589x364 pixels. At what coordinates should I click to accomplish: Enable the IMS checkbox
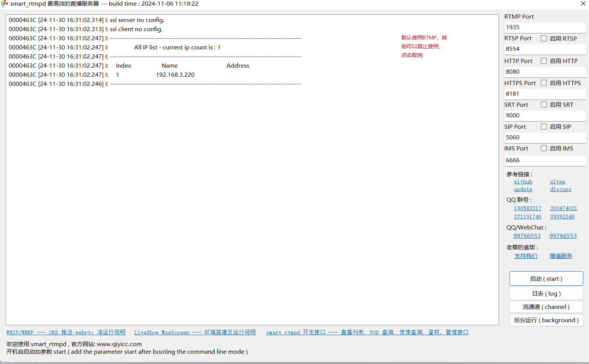pyautogui.click(x=544, y=148)
